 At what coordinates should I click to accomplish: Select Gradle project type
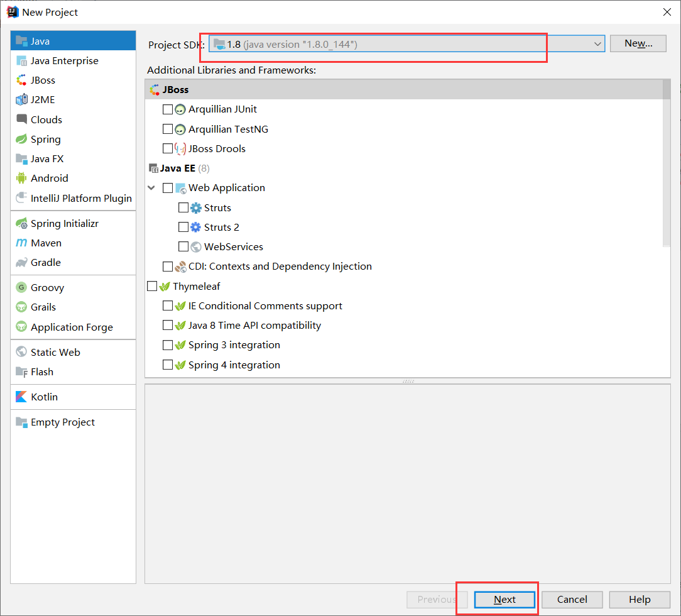click(x=73, y=262)
